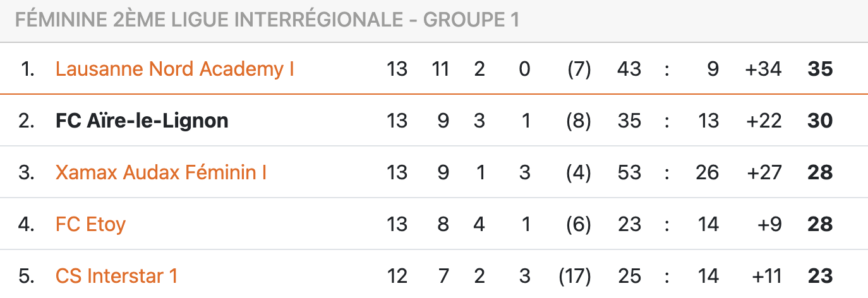868x298 pixels.
Task: Click FC Aïre-le-Lignon's 30 points total
Action: 820,121
